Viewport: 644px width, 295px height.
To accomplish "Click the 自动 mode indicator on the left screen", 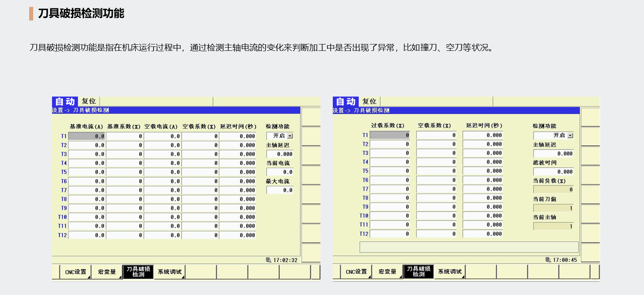I will (x=65, y=102).
